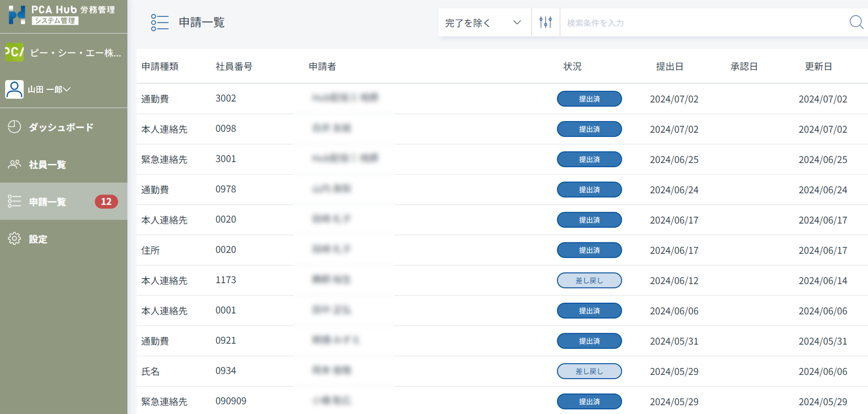Click the user avatar icon
Viewport: 868px width, 414px height.
point(14,89)
